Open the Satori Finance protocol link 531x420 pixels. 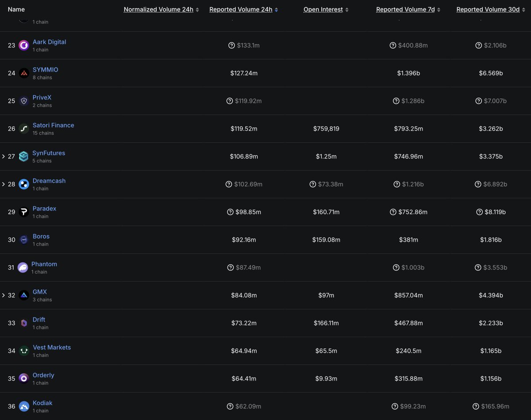(53, 125)
